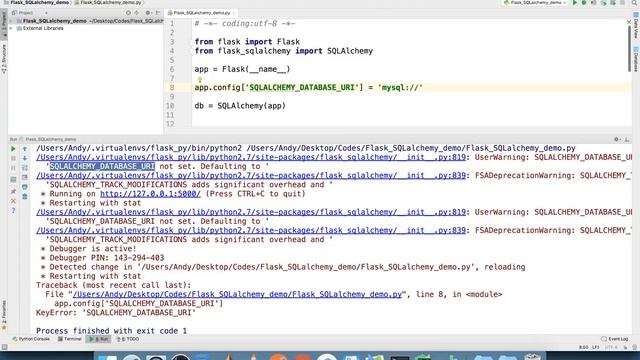The width and height of the screenshot is (640, 360).
Task: Click 'Process finished with exit code 1'
Action: pos(111,331)
